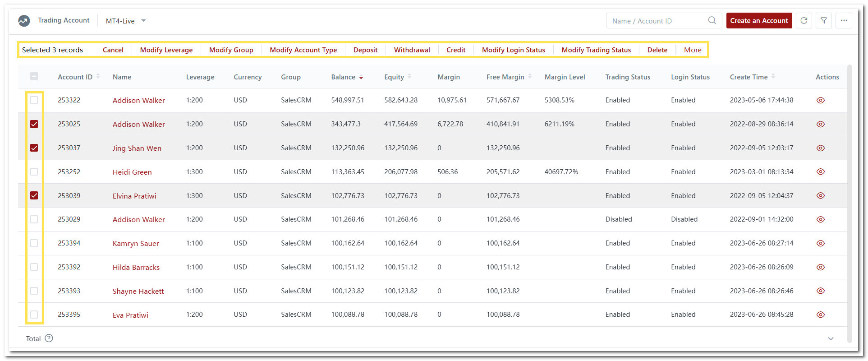View account 253322 via eye icon

820,100
